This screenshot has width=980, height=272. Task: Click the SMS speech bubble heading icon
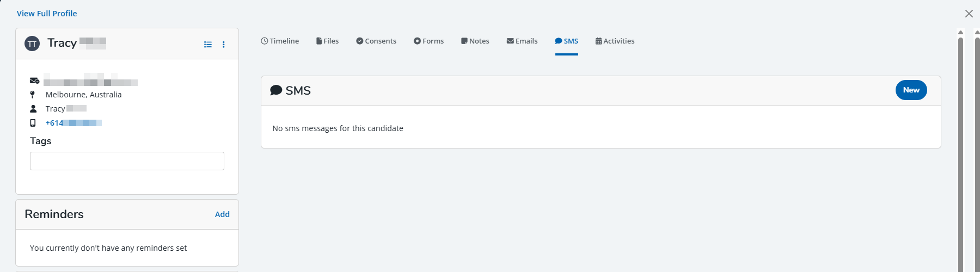276,90
